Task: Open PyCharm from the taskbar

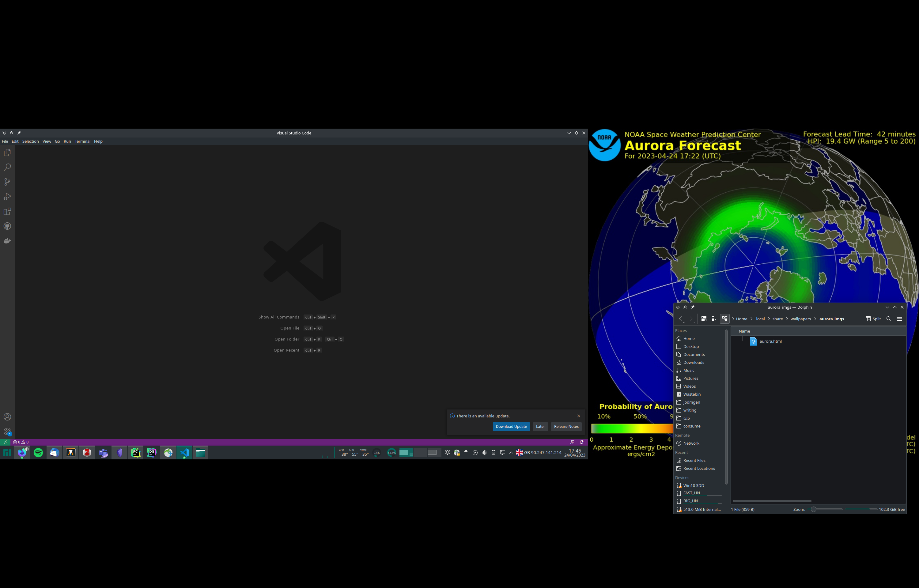Action: (x=135, y=452)
